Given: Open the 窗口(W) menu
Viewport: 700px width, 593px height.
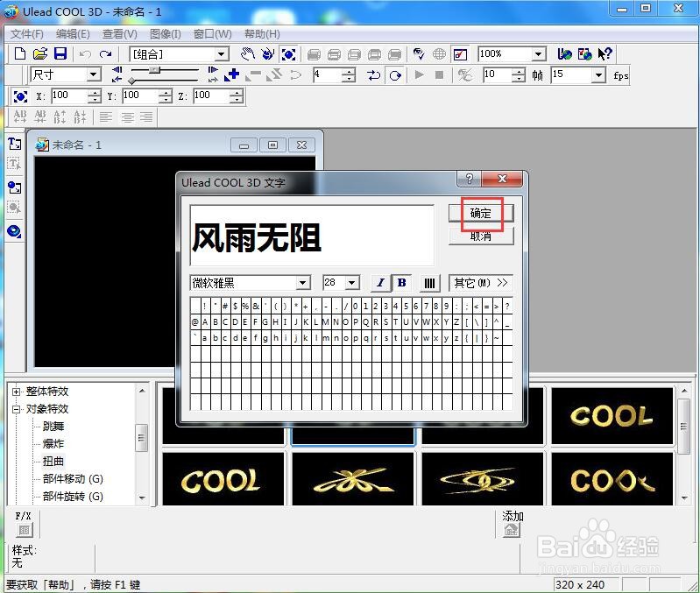Looking at the screenshot, I should click(x=213, y=34).
